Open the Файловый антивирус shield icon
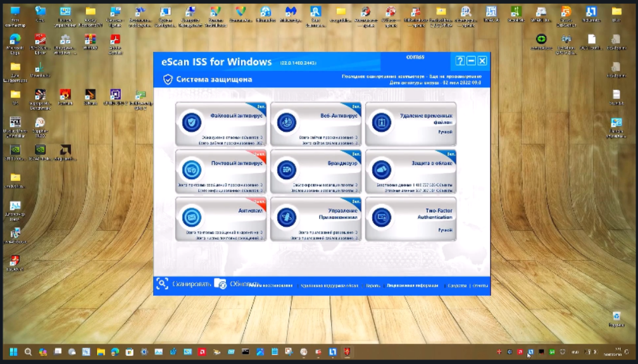638x364 pixels. click(192, 122)
